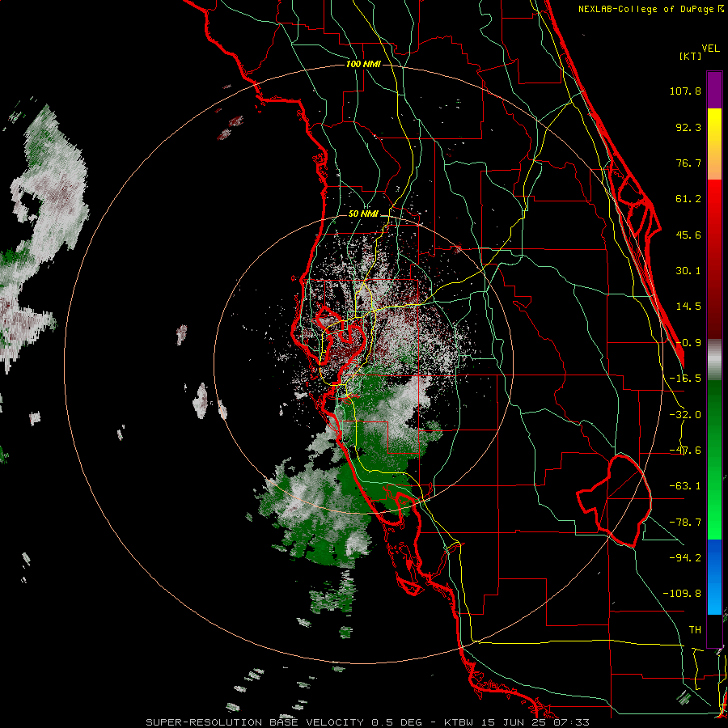Click the gray near-zero segment of the color bar
The height and width of the screenshot is (728, 728).
point(714,358)
